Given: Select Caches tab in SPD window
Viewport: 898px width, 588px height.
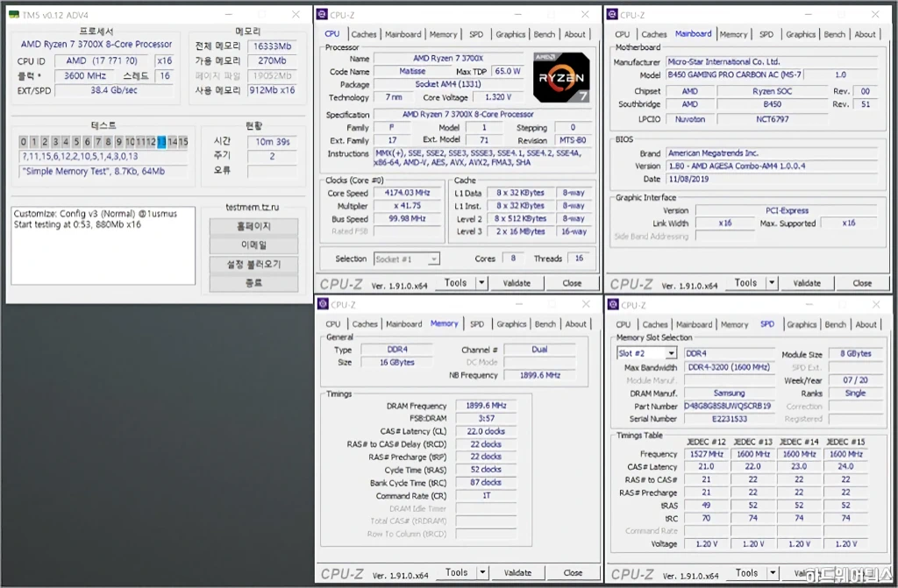Looking at the screenshot, I should pos(654,324).
